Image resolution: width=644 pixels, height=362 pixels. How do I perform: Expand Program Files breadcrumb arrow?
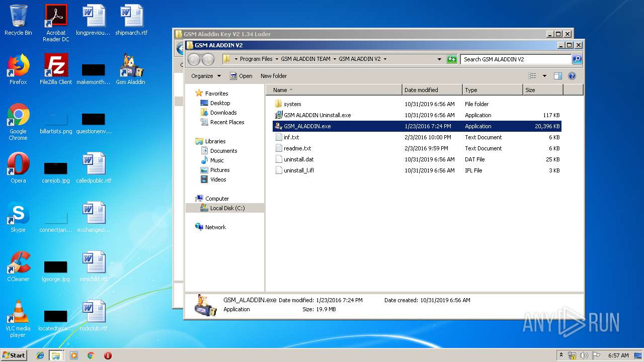tap(276, 59)
